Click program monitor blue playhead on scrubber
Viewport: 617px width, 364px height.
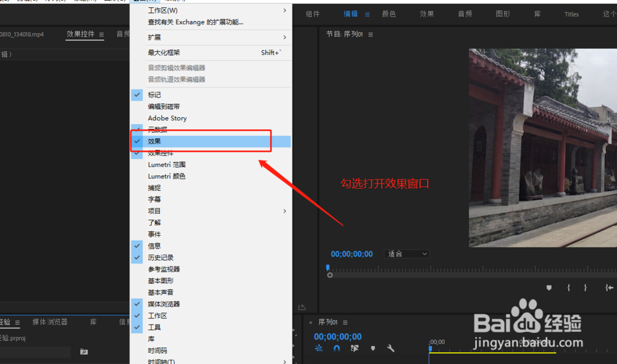328,268
